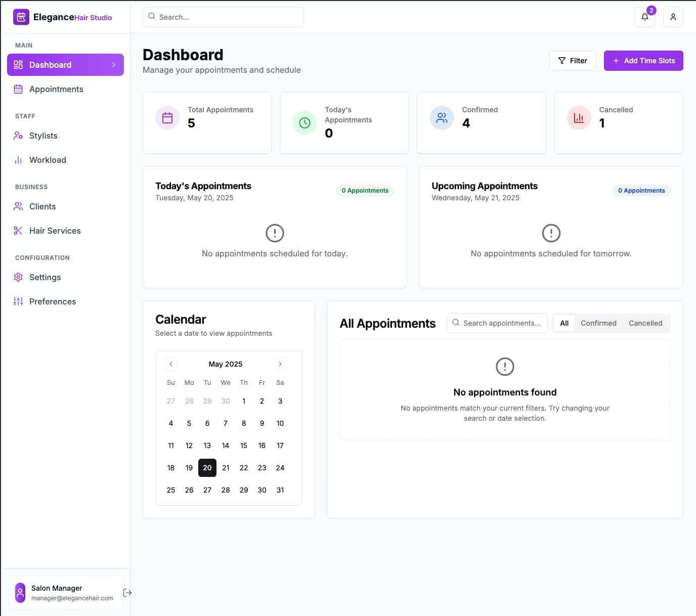Image resolution: width=696 pixels, height=616 pixels.
Task: Click the Appointments calendar icon in sidebar
Action: point(18,89)
